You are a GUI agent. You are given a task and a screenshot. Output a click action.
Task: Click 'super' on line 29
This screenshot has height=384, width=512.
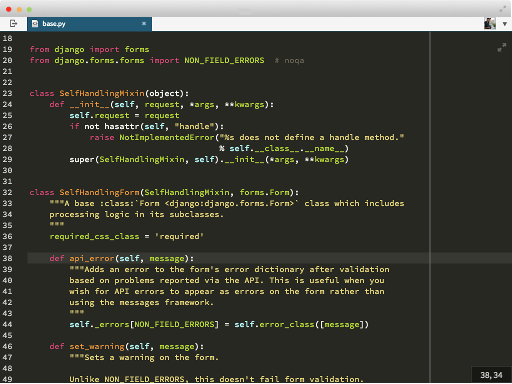82,159
